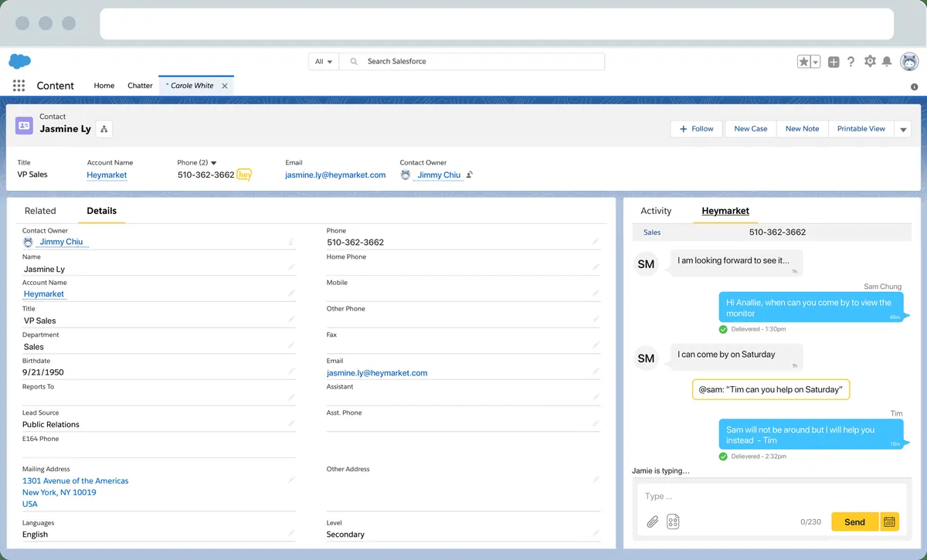Viewport: 927px width, 560px height.
Task: Click the attachment paperclip icon
Action: coord(653,522)
